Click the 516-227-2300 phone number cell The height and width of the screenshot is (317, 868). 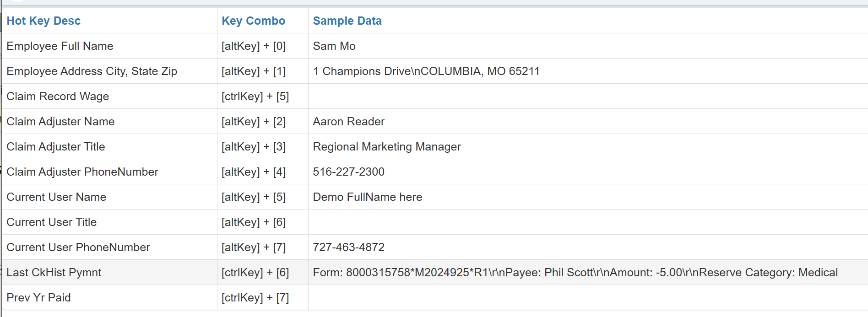click(348, 172)
